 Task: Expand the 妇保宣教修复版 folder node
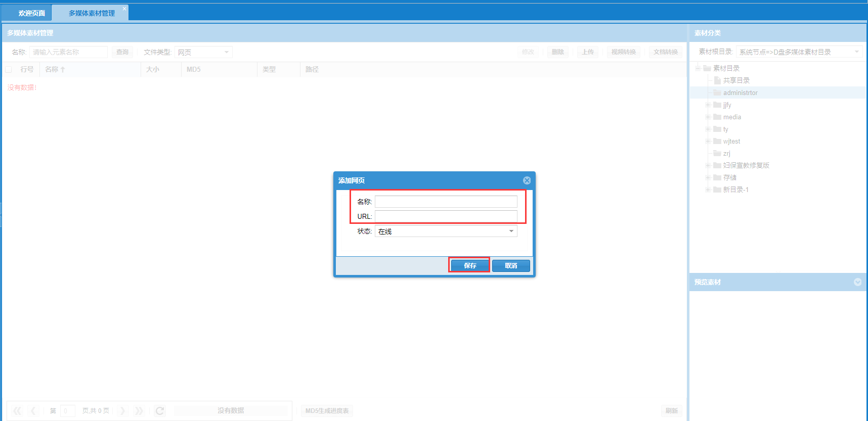[708, 165]
